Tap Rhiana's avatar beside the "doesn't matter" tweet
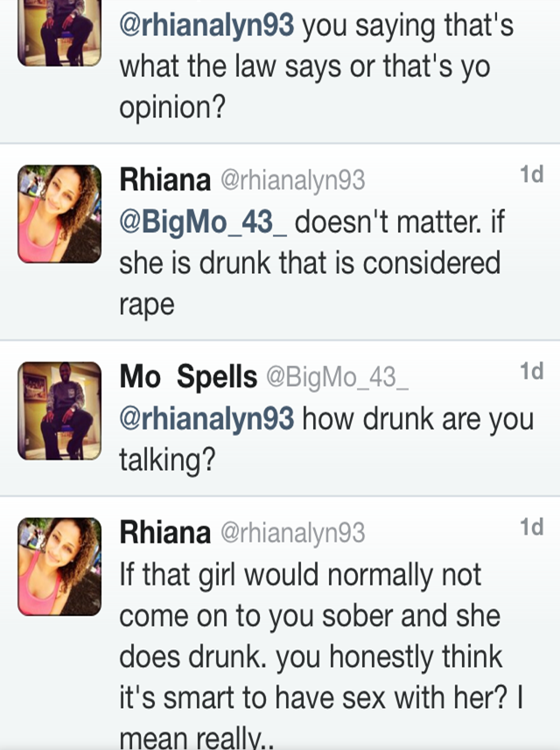 [x=59, y=214]
